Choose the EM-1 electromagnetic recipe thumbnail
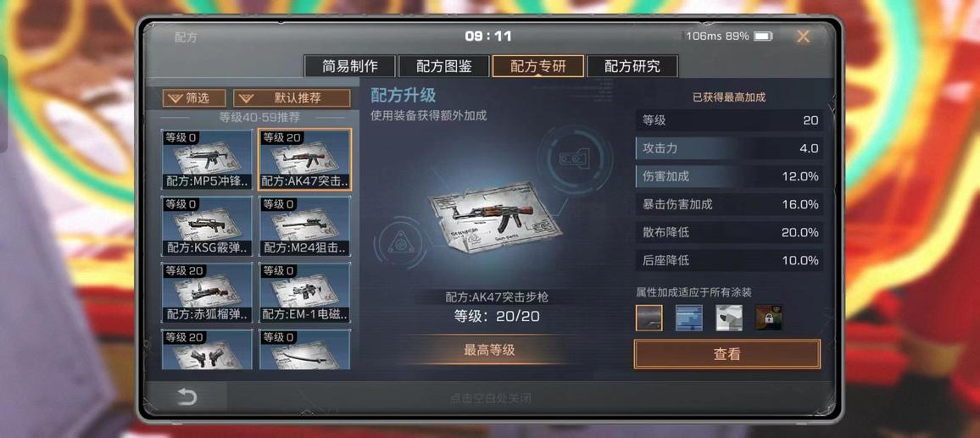 click(x=305, y=292)
